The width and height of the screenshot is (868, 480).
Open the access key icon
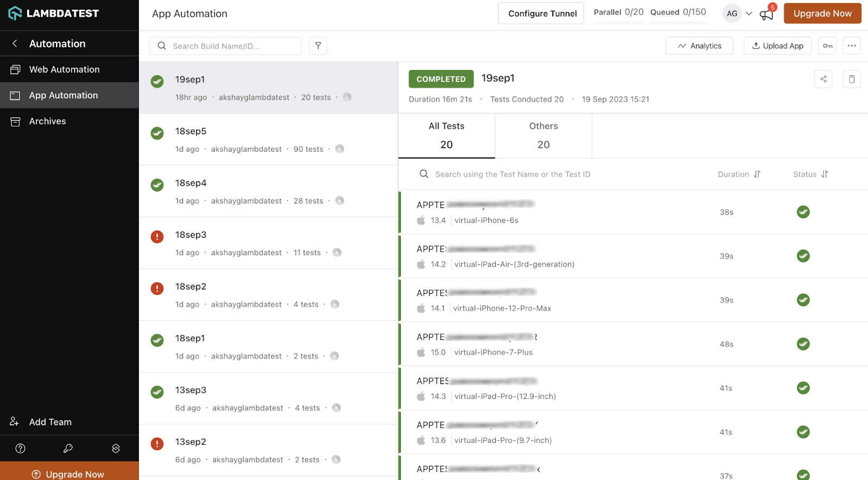coord(827,46)
